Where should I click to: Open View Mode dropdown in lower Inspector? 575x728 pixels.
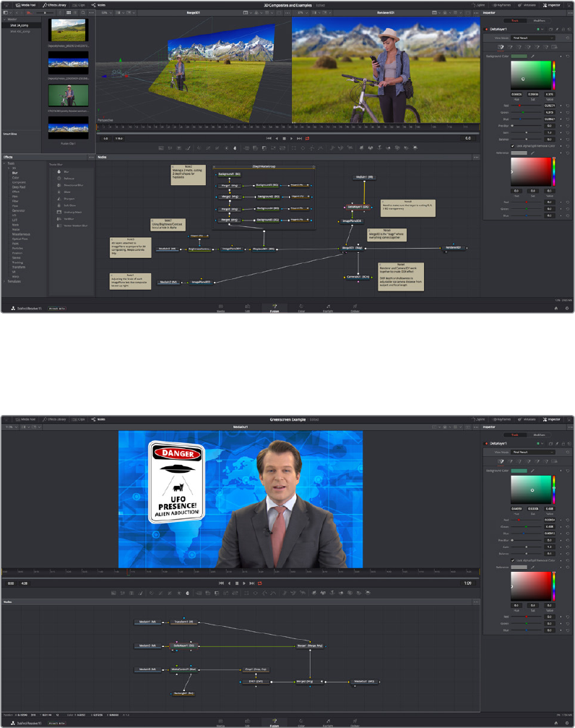pyautogui.click(x=533, y=453)
